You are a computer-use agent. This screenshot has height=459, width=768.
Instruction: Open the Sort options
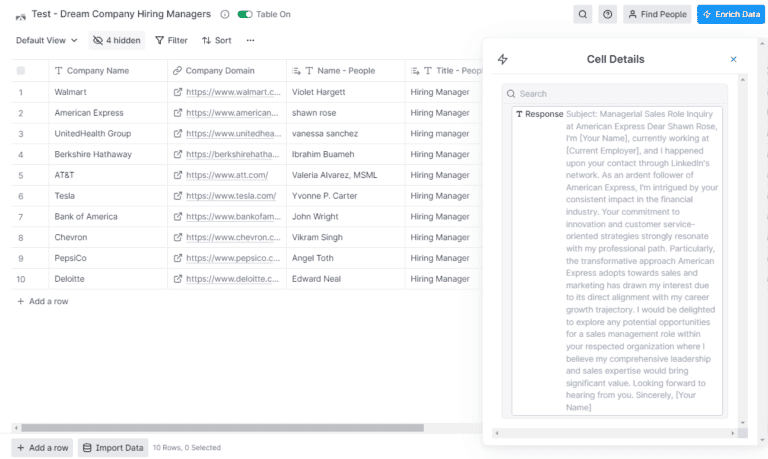click(x=216, y=40)
